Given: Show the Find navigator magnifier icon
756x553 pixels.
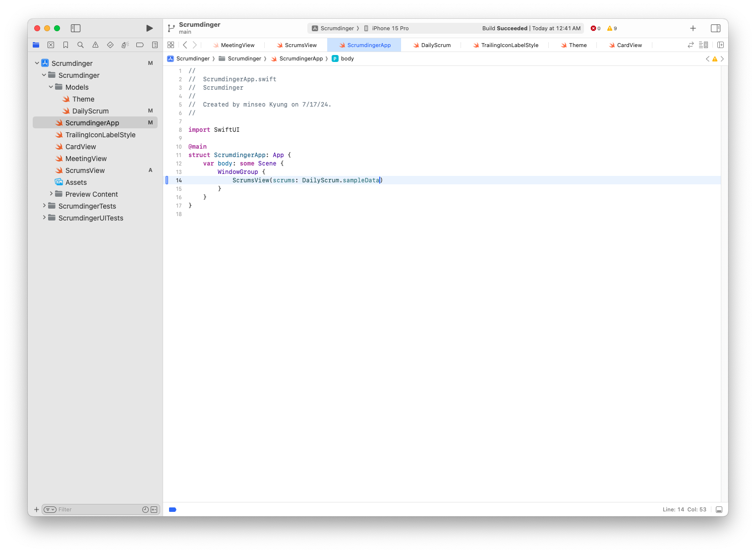Looking at the screenshot, I should pyautogui.click(x=80, y=45).
